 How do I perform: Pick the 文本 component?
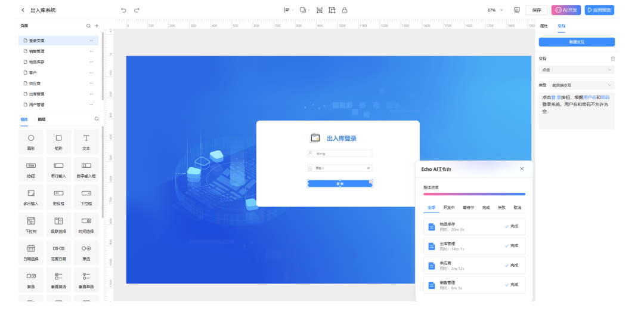click(86, 141)
